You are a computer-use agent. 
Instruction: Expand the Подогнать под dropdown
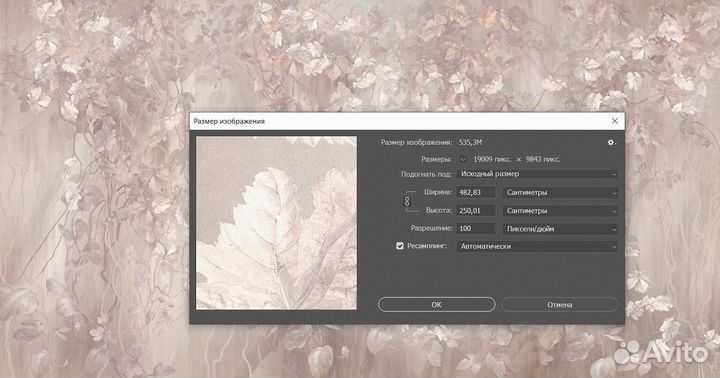pyautogui.click(x=537, y=174)
